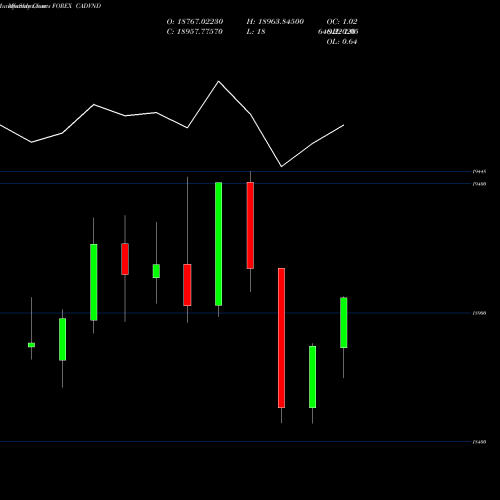
Task: Click the OL: 0.64 readout
Action: 342,41
